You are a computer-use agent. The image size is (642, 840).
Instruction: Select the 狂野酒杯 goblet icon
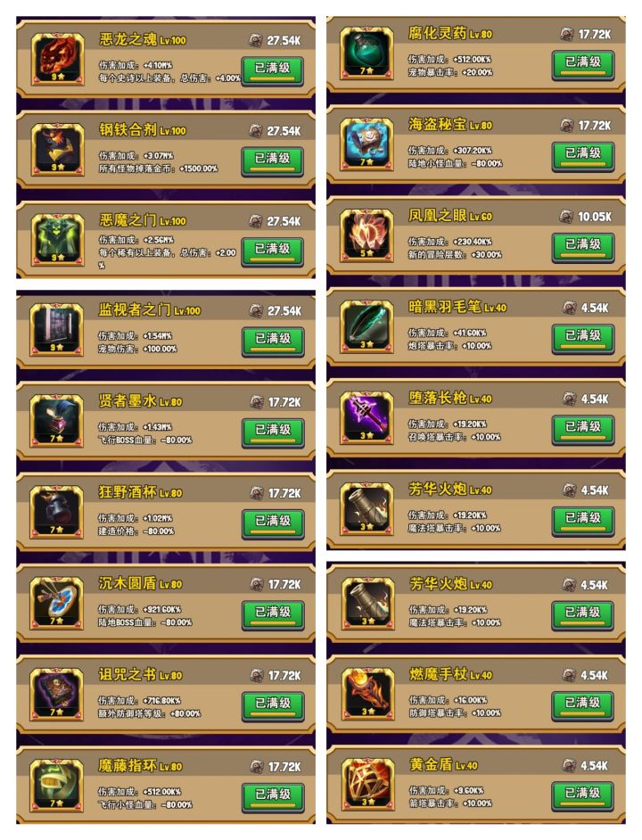coord(57,512)
